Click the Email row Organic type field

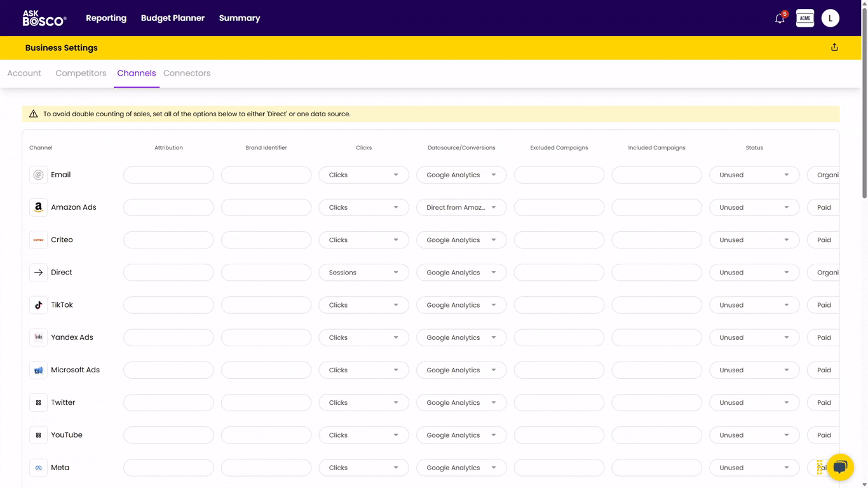[x=824, y=175]
